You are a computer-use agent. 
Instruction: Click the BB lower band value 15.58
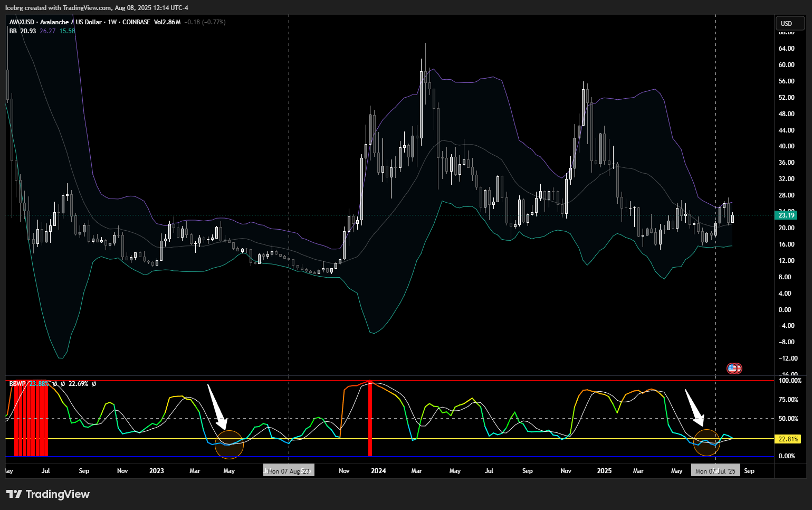coord(67,31)
